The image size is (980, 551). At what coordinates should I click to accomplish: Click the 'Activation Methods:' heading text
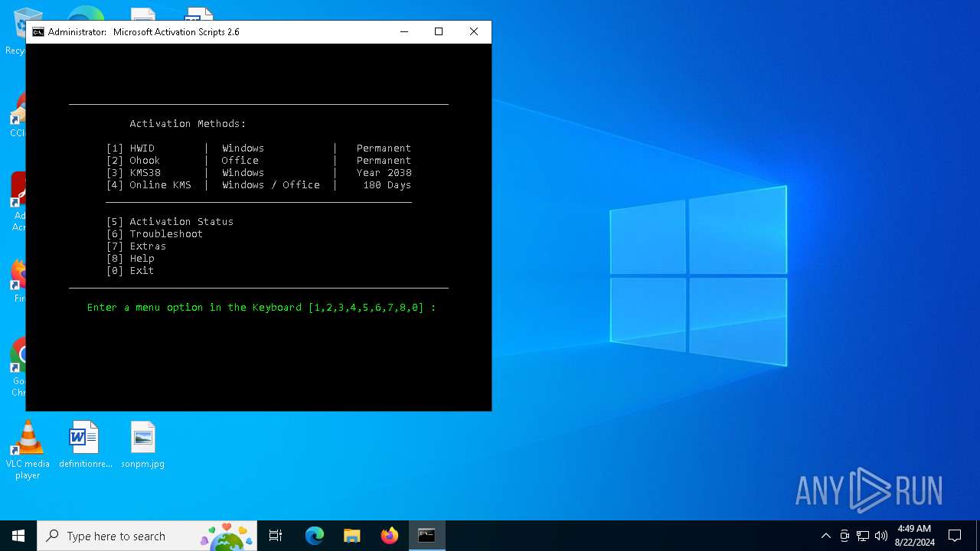click(x=188, y=124)
